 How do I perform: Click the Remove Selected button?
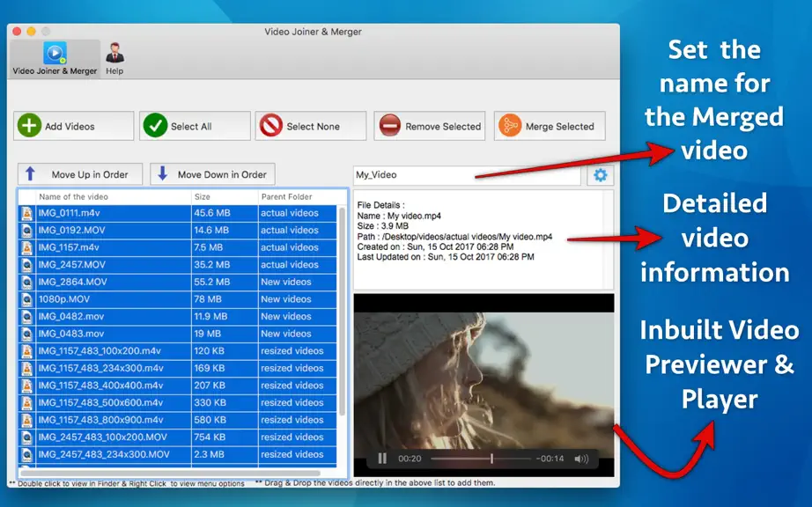point(429,126)
